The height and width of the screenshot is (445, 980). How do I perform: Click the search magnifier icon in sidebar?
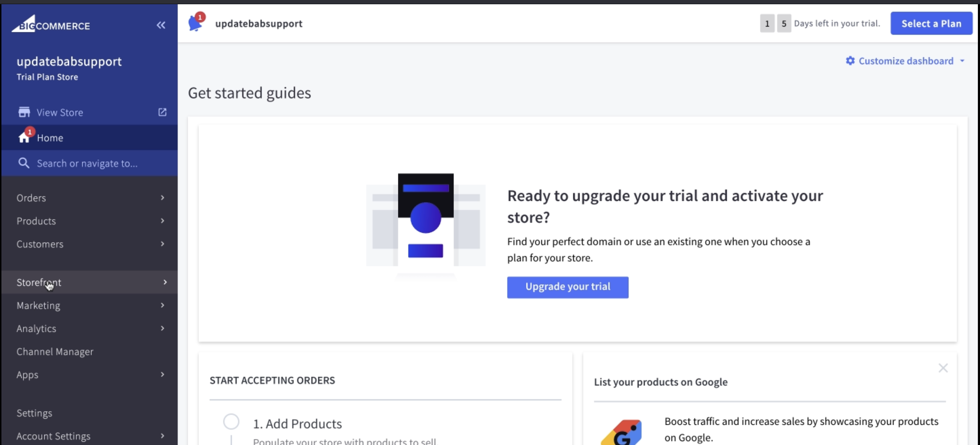pyautogui.click(x=24, y=163)
